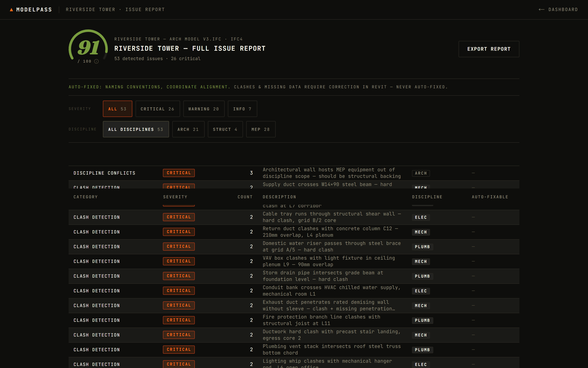
Task: Open Fire protection branch line clash row
Action: pyautogui.click(x=294, y=320)
